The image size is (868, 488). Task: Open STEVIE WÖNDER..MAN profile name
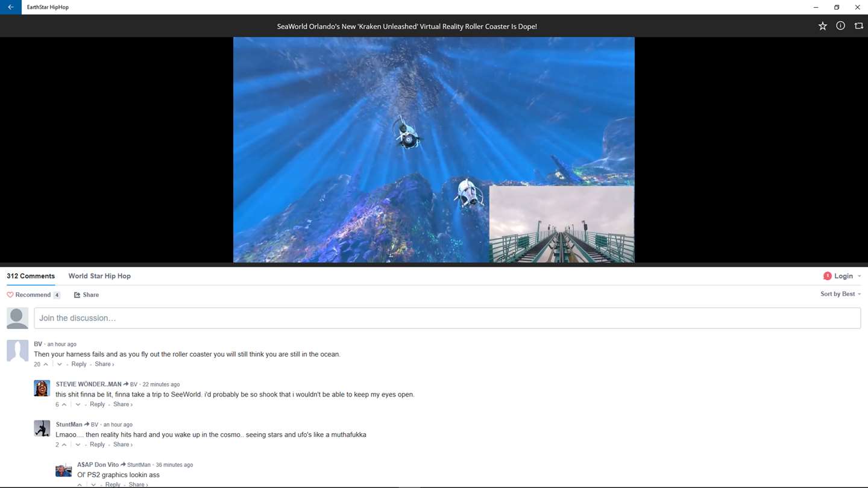tap(89, 384)
